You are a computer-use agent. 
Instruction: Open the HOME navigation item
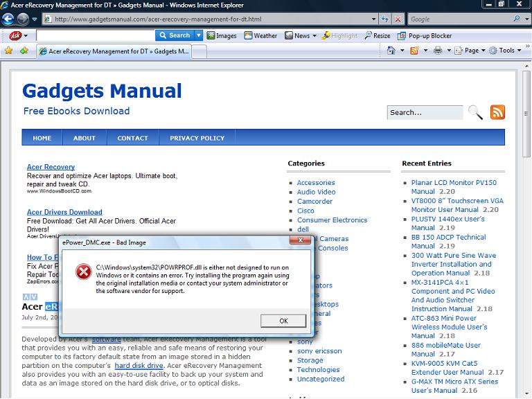tap(42, 138)
